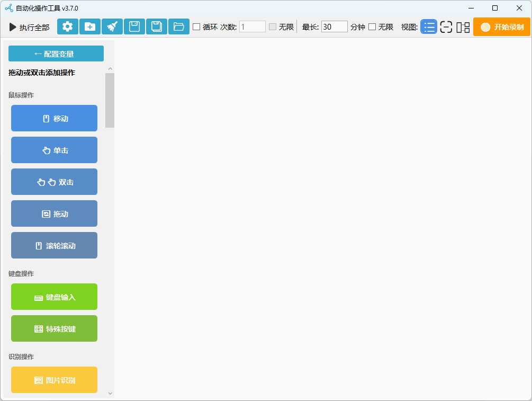Add a 单击 click action
The height and width of the screenshot is (401, 532).
click(x=55, y=150)
